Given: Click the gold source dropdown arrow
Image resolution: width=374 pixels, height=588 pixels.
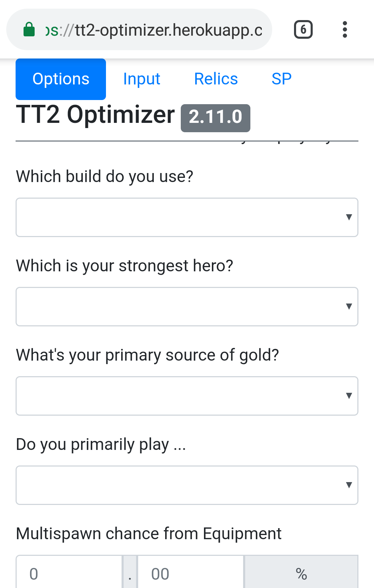Looking at the screenshot, I should (x=349, y=396).
